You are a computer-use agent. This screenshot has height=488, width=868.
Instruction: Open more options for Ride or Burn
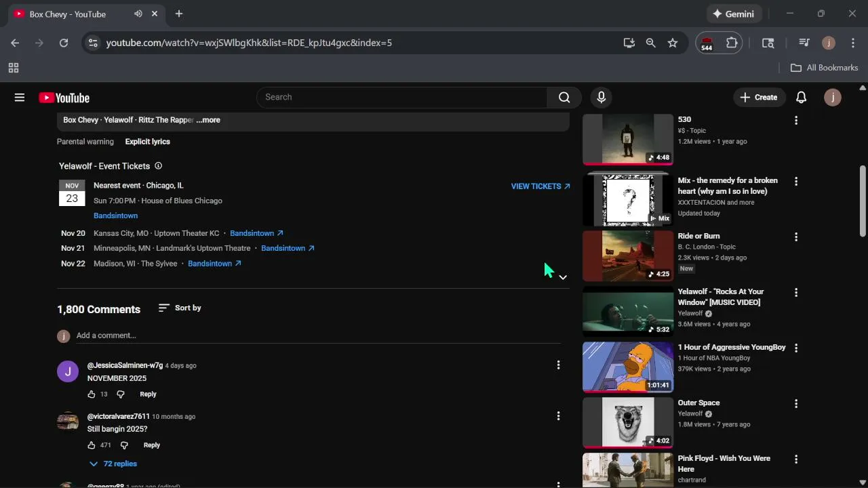tap(796, 237)
